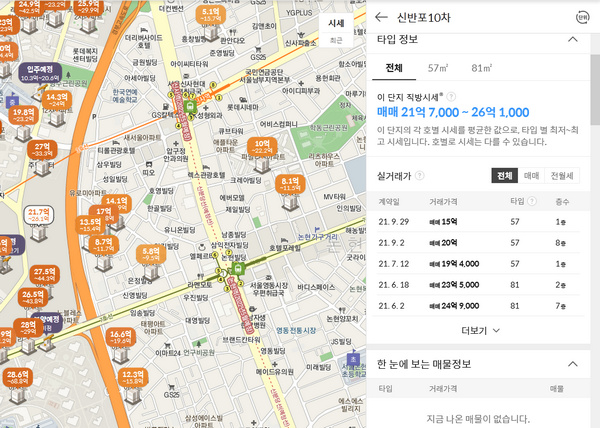Click the 논현역 green subway station icon
Screen dimensions: 600x428
[238, 269]
